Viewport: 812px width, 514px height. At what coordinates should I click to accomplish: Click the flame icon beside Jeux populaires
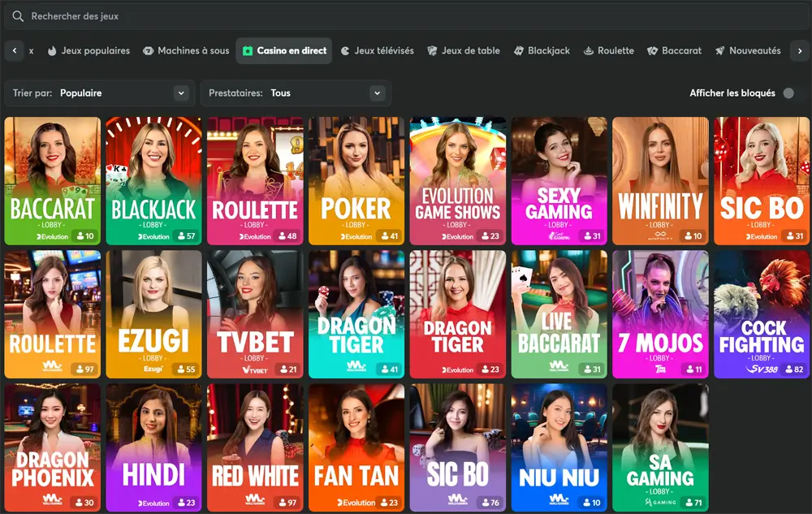[x=52, y=50]
